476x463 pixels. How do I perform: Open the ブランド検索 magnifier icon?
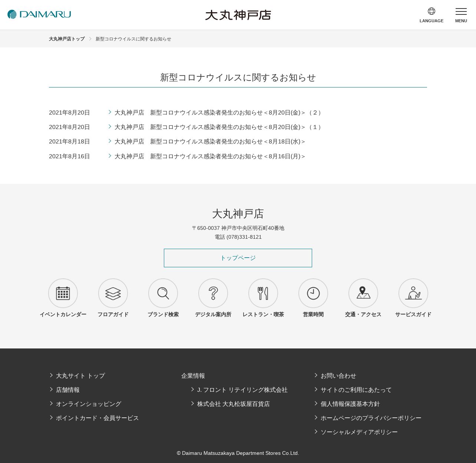163,293
